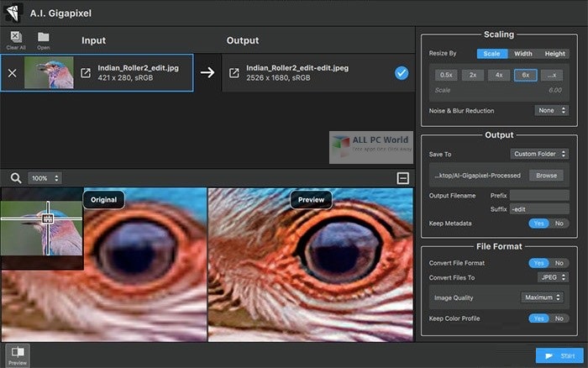Choose the custom ...x scale option
The height and width of the screenshot is (368, 588).
coord(552,75)
